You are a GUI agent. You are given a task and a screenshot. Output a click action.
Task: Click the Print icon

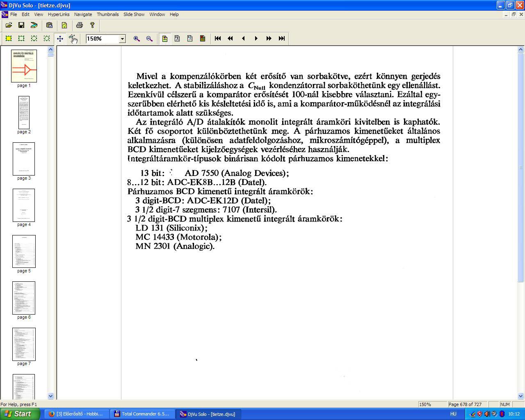[x=80, y=25]
